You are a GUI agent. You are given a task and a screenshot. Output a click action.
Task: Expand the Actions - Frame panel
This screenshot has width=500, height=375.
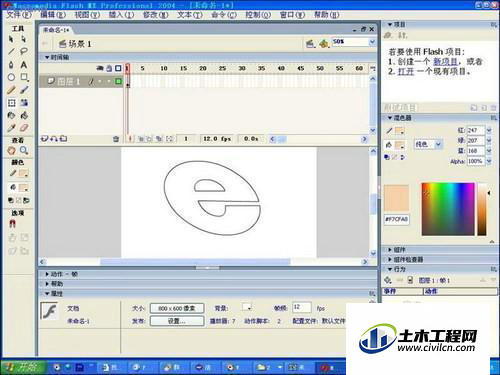point(47,274)
